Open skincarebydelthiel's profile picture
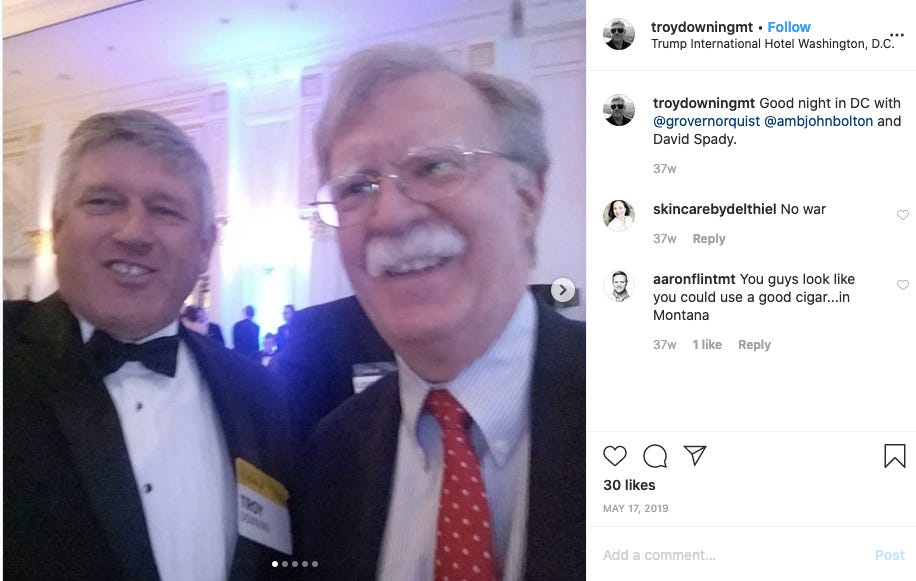The image size is (916, 581). pyautogui.click(x=619, y=215)
